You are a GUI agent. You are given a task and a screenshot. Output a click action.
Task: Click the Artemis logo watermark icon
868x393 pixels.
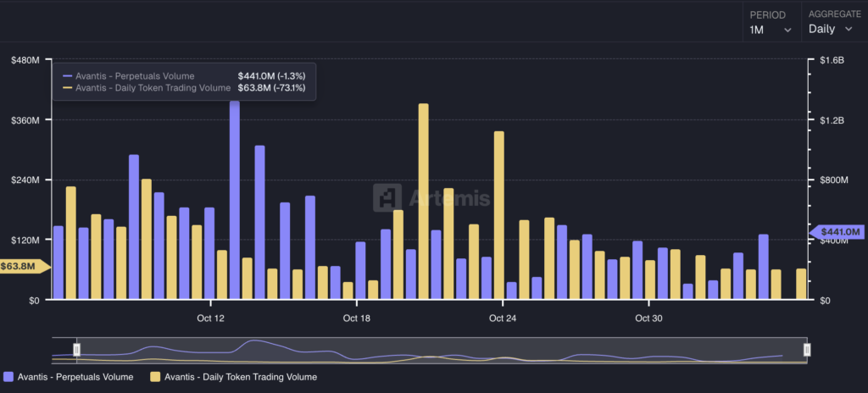389,197
